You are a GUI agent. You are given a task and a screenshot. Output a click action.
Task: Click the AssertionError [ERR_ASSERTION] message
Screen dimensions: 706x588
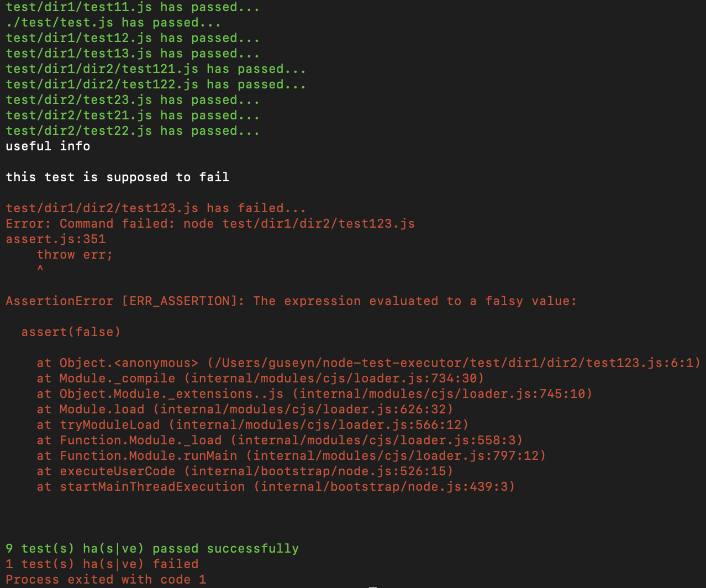[291, 301]
